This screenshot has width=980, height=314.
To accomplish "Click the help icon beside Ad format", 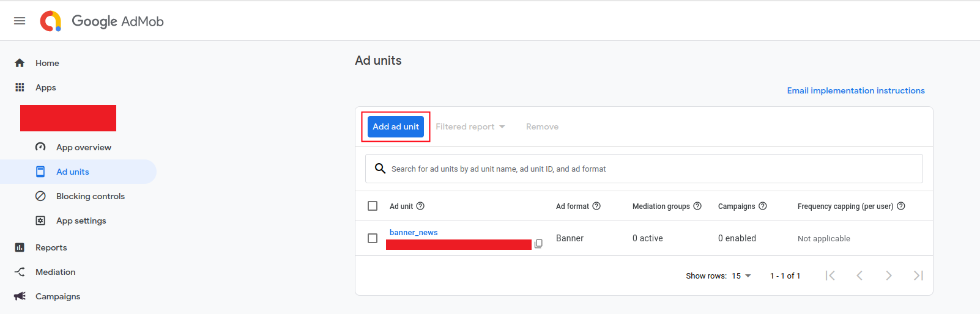I will pyautogui.click(x=596, y=206).
